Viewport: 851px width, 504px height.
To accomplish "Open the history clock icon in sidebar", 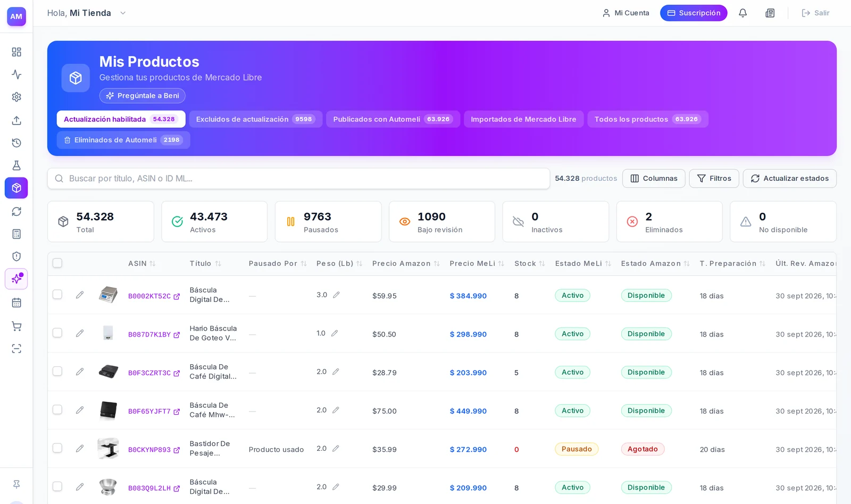I will (x=16, y=143).
